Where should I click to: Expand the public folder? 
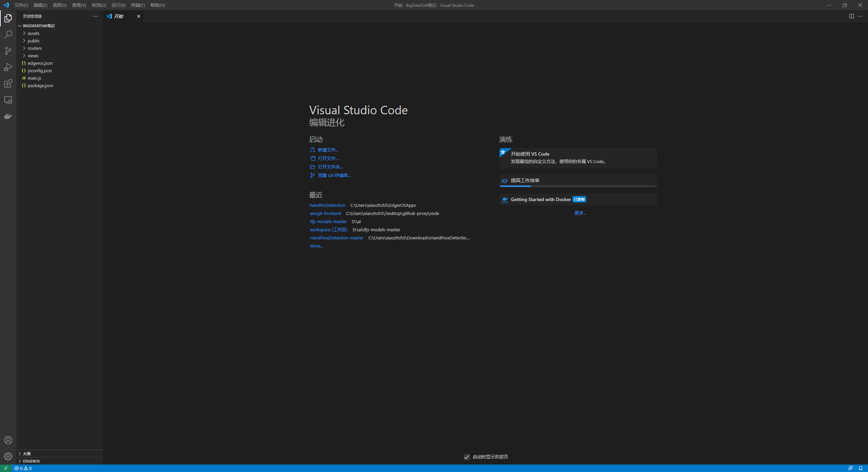tap(24, 41)
